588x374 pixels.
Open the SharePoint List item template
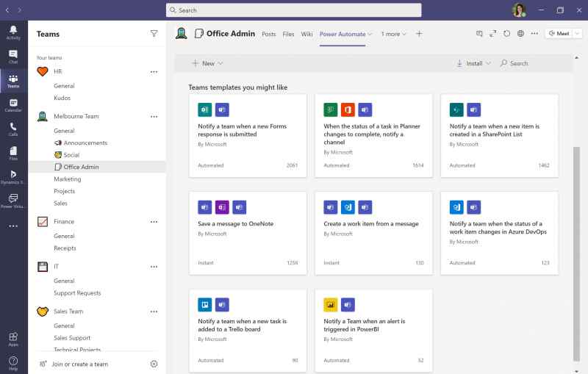tap(500, 136)
